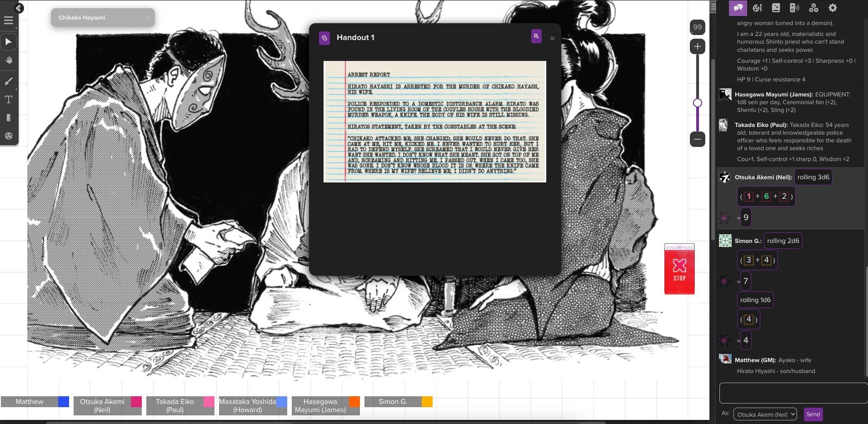Pick the Draw brush tool
868x424 pixels.
8,81
